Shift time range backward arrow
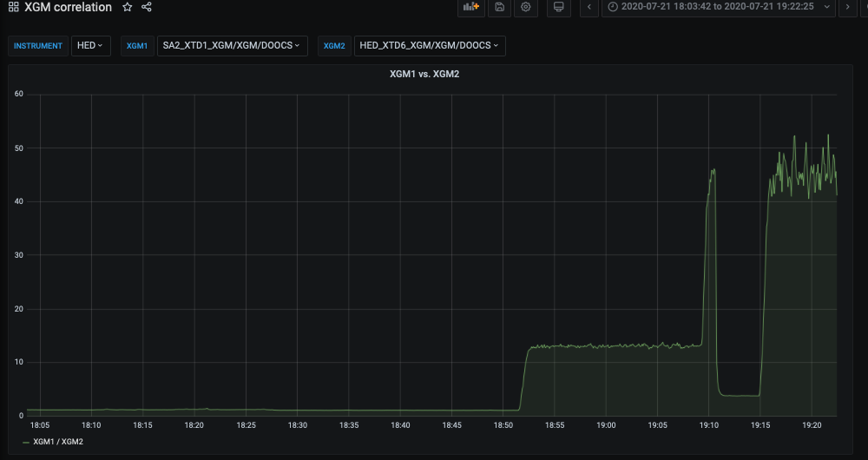Image resolution: width=868 pixels, height=460 pixels. click(x=589, y=7)
